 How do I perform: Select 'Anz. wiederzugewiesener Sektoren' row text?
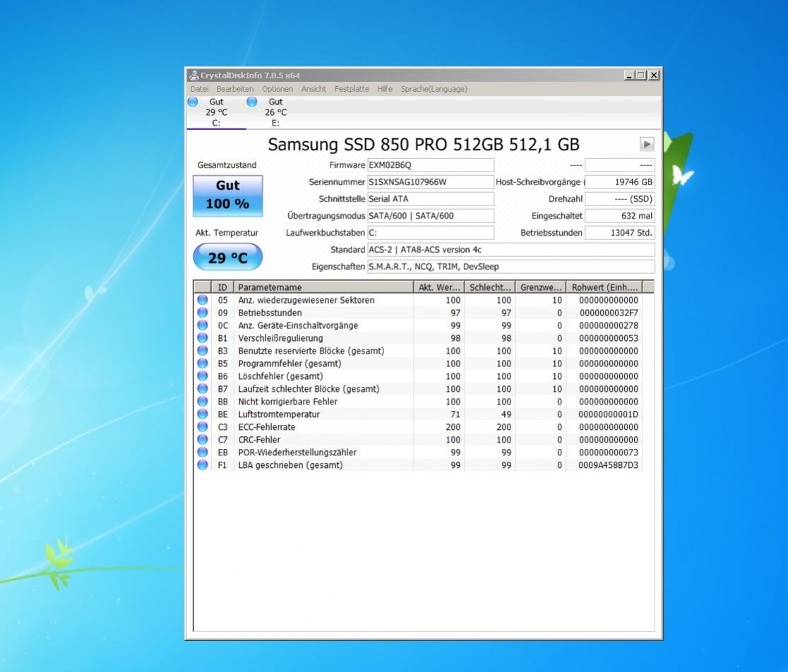coord(306,300)
